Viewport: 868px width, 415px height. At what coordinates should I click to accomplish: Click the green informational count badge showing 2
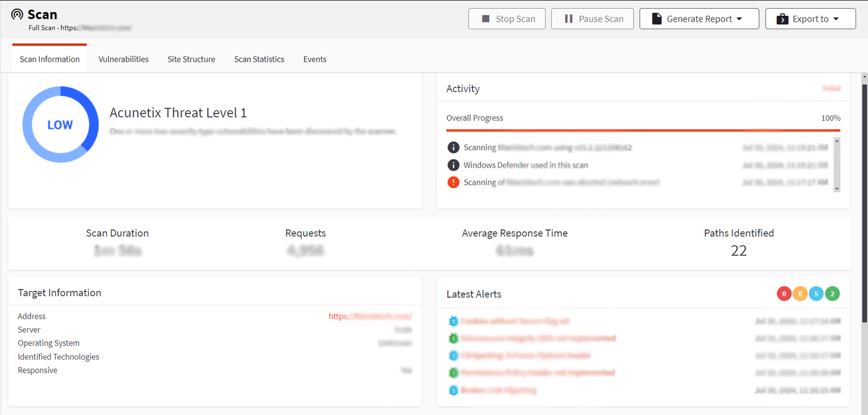coord(832,294)
